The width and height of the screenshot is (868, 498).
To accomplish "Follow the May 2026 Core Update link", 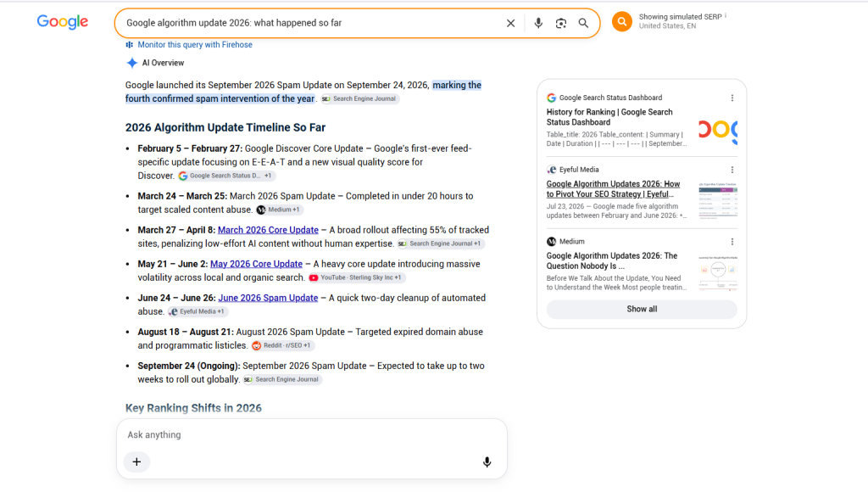I will point(256,264).
